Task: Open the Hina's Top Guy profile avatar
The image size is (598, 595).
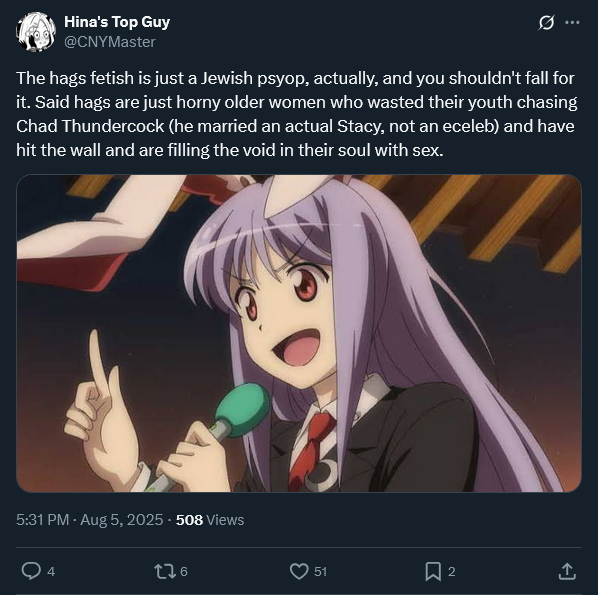Action: point(36,32)
